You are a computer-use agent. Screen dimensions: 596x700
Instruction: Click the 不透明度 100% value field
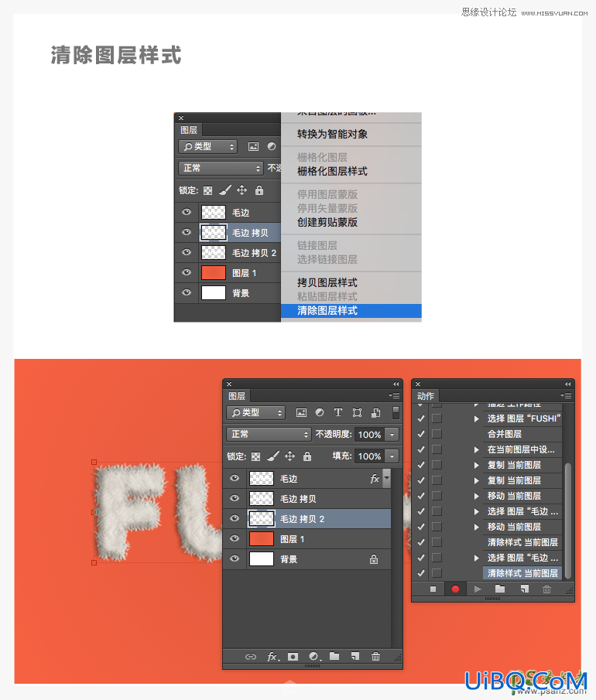370,435
